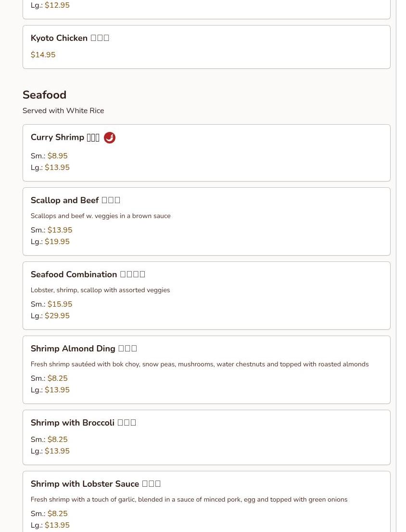Click the Seafood section heading
The image size is (406, 532).
click(44, 95)
